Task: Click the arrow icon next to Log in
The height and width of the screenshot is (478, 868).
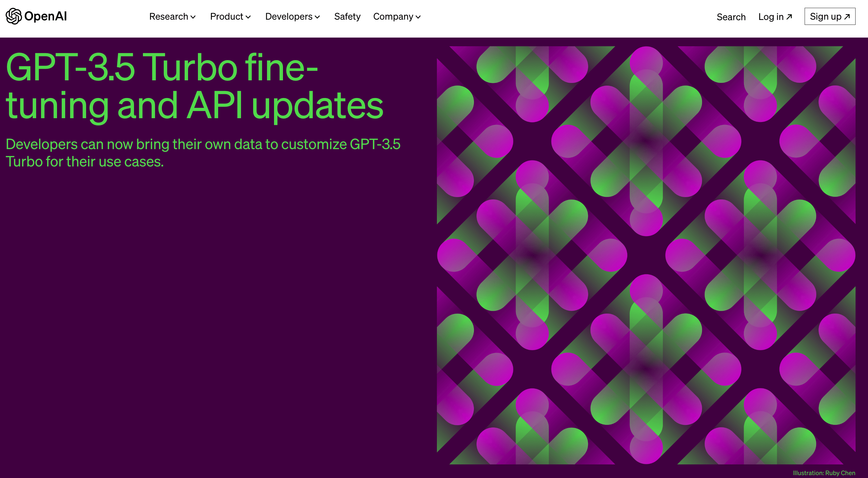Action: pyautogui.click(x=789, y=16)
